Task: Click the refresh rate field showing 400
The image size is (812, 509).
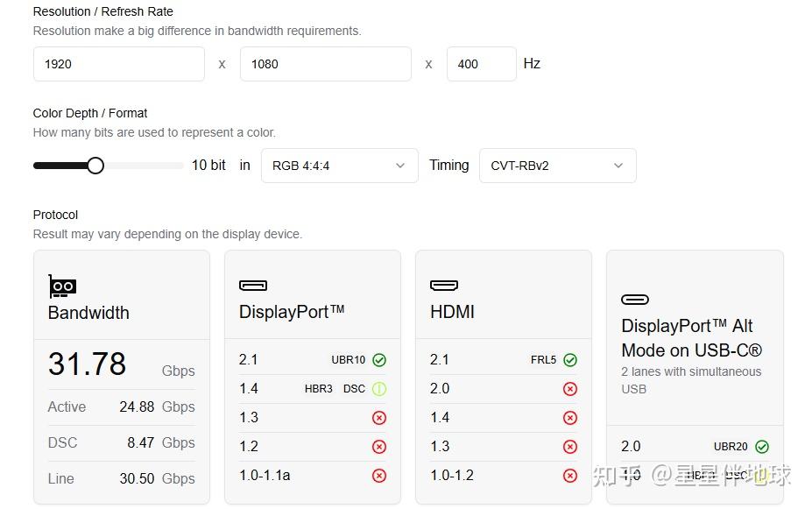Action: click(481, 64)
